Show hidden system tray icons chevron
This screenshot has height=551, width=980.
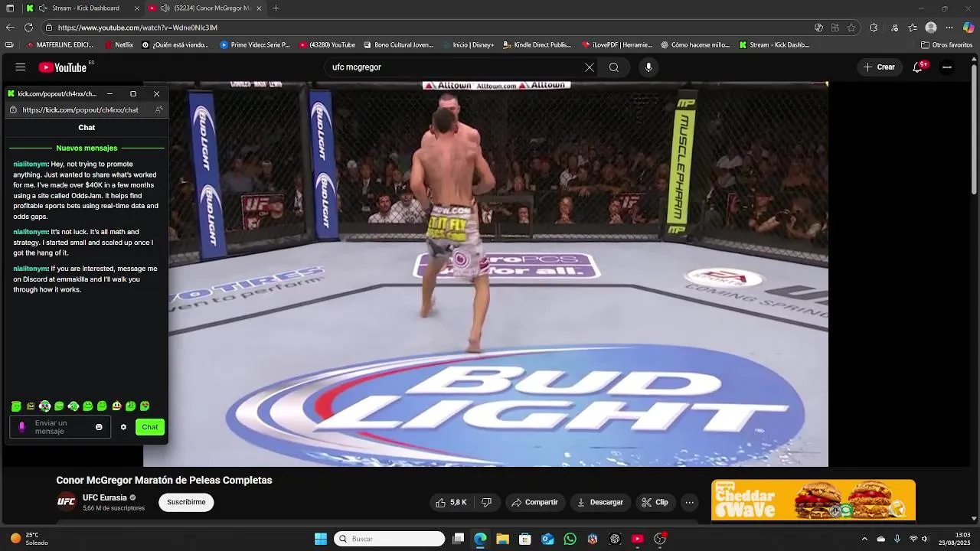tap(864, 539)
